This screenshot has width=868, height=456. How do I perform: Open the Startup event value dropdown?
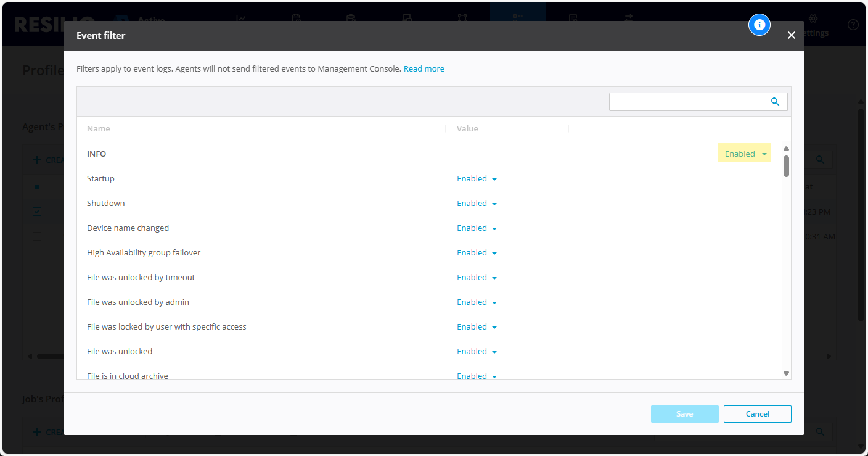(x=477, y=179)
